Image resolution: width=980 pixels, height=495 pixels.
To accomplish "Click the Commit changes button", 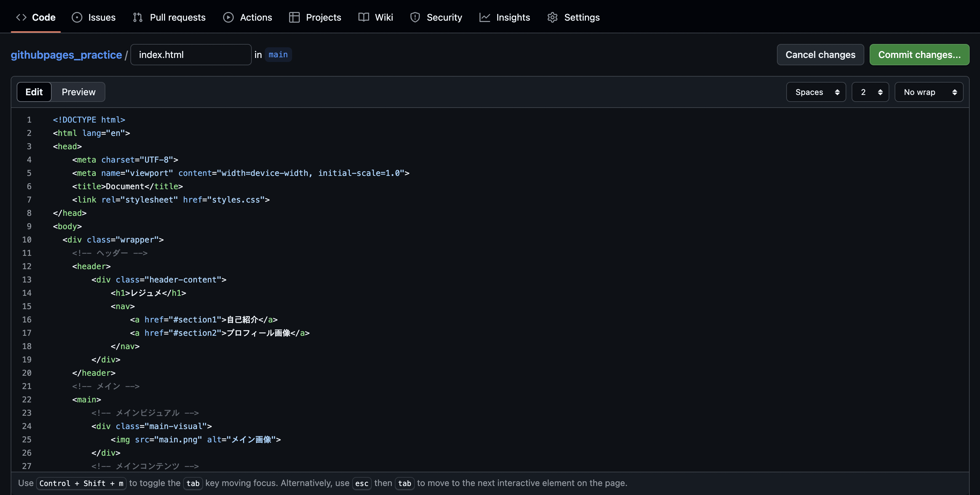I will click(920, 54).
